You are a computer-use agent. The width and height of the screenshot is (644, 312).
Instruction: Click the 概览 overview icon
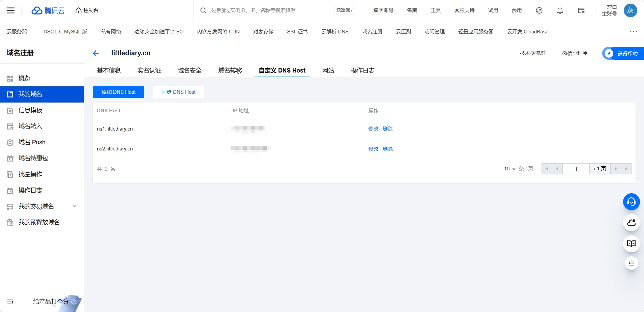point(10,79)
